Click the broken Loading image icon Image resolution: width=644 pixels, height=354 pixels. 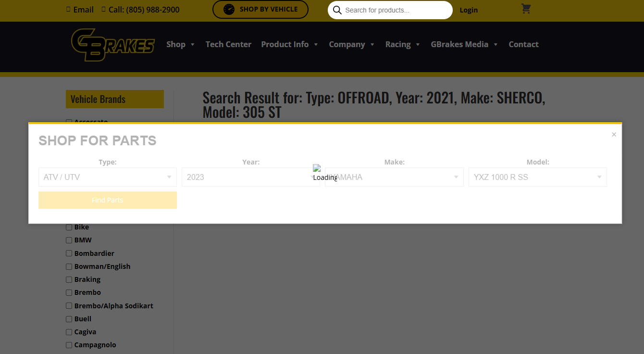pos(316,168)
